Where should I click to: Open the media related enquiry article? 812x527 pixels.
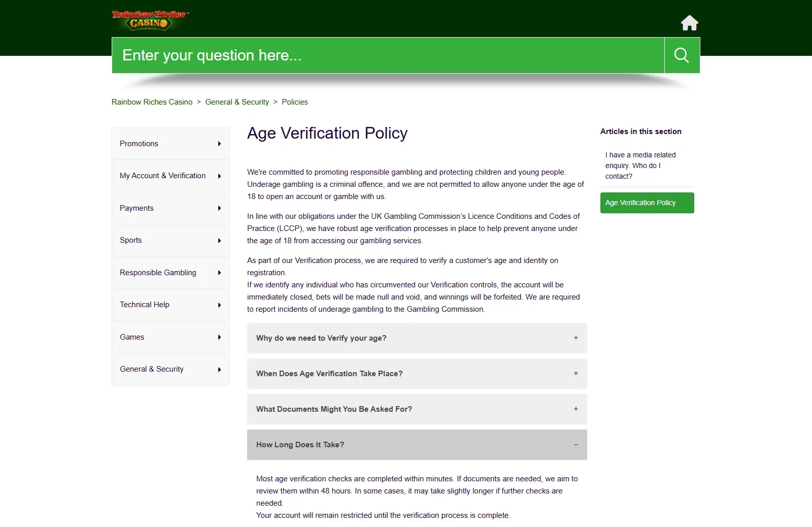(x=647, y=166)
